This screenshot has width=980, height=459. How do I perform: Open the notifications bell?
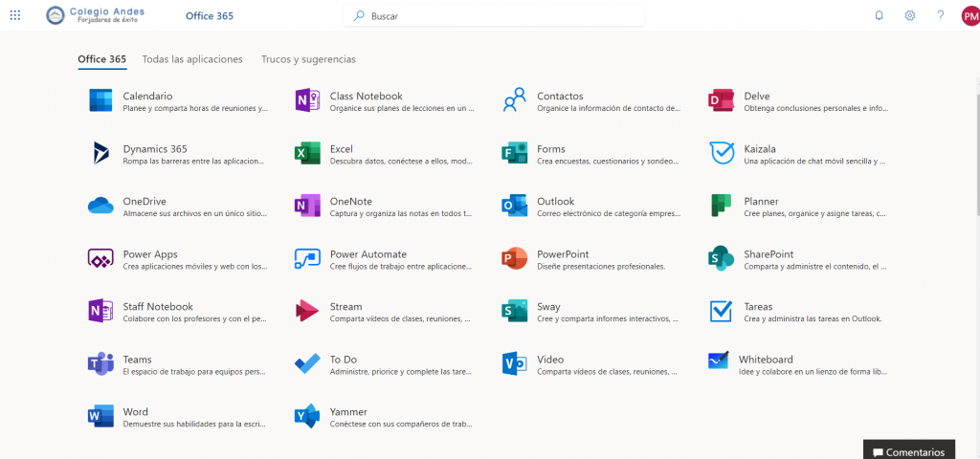coord(879,15)
